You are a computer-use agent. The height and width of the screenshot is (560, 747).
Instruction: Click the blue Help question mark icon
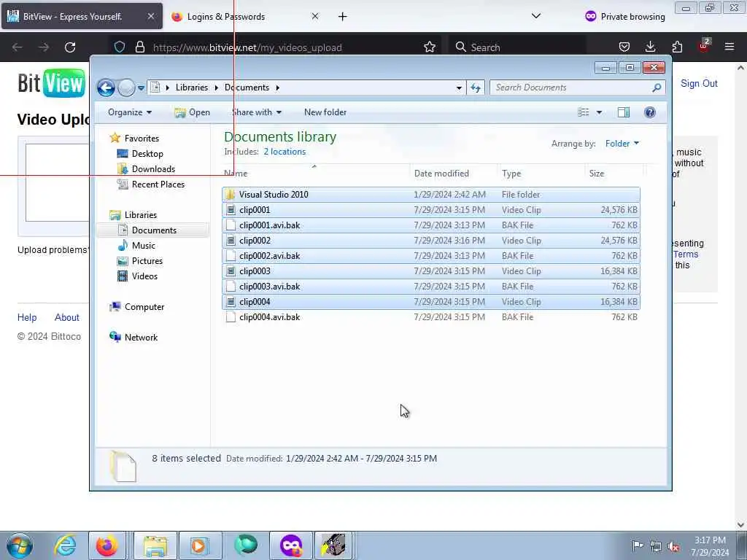tap(650, 112)
